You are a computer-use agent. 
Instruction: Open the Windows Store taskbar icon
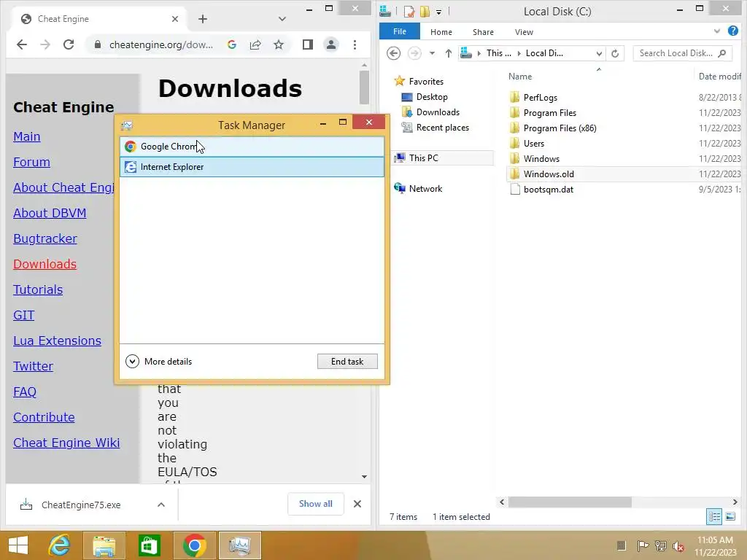[149, 545]
